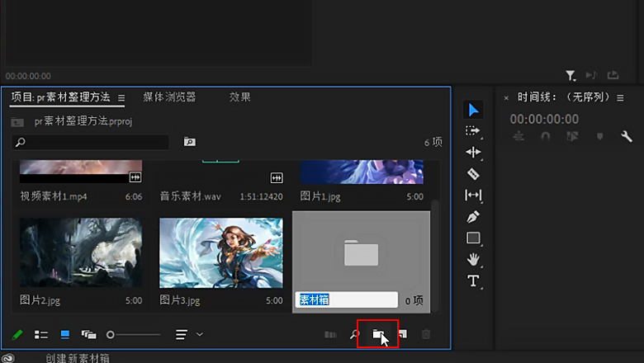Click the project search input field
Image resolution: width=644 pixels, height=363 pixels.
[91, 142]
